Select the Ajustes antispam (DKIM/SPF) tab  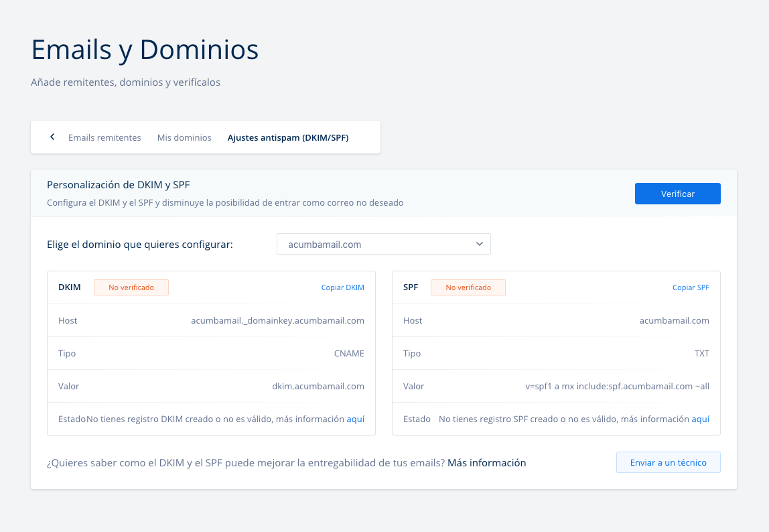288,137
